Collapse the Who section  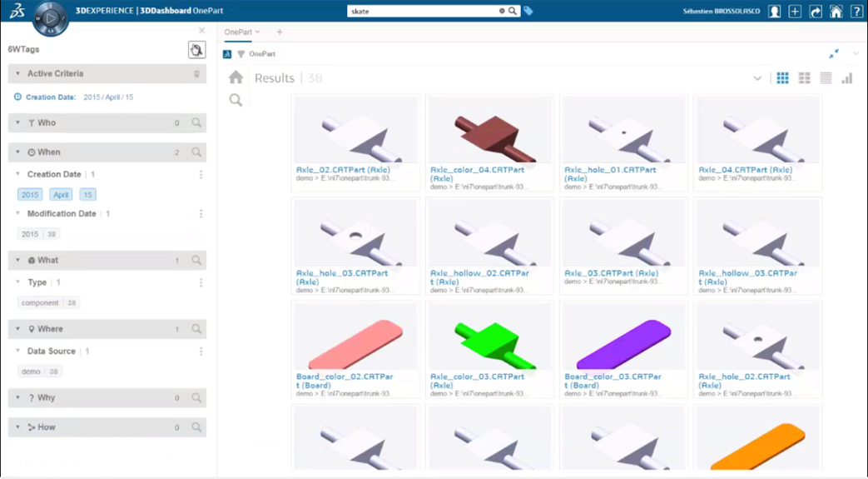(x=17, y=123)
